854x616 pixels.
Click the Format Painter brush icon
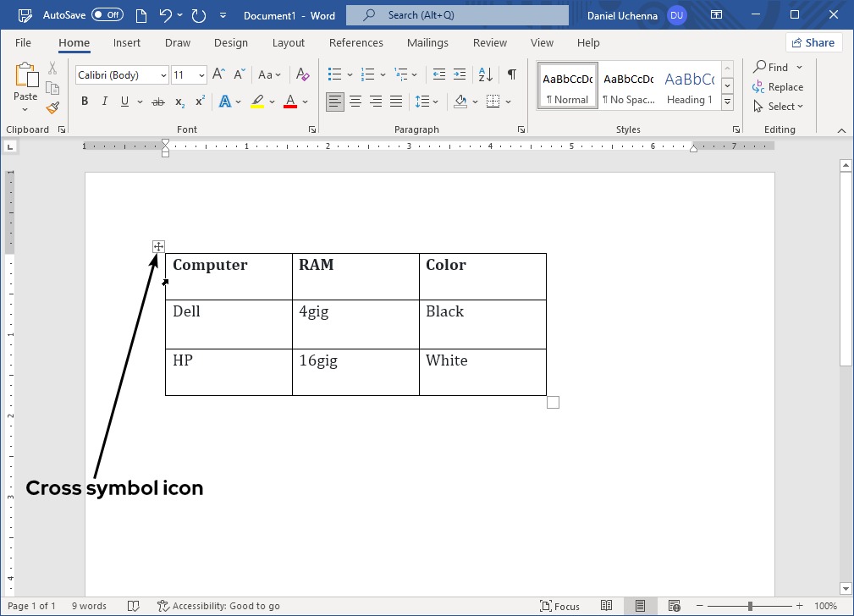[52, 107]
